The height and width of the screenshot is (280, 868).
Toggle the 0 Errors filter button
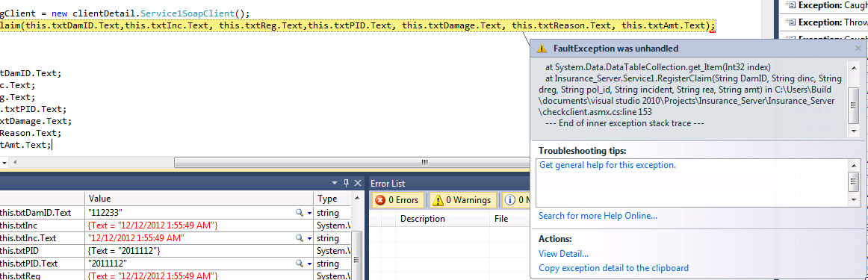tap(397, 200)
